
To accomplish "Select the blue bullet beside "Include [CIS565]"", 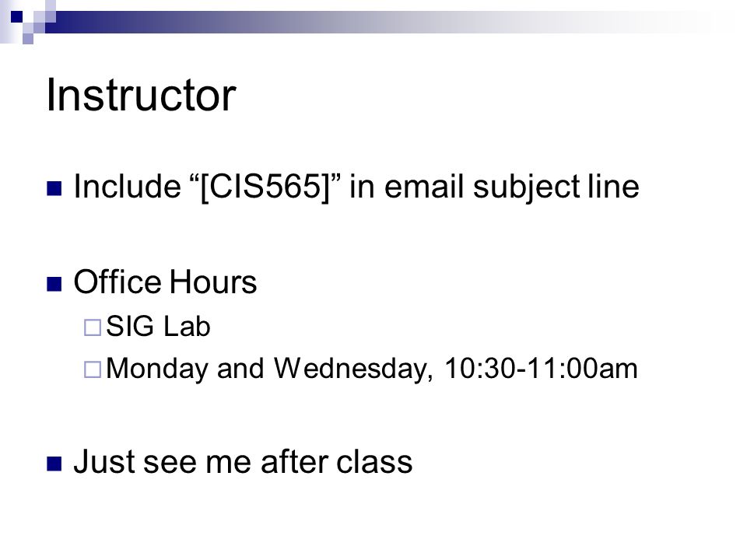I will click(x=54, y=188).
